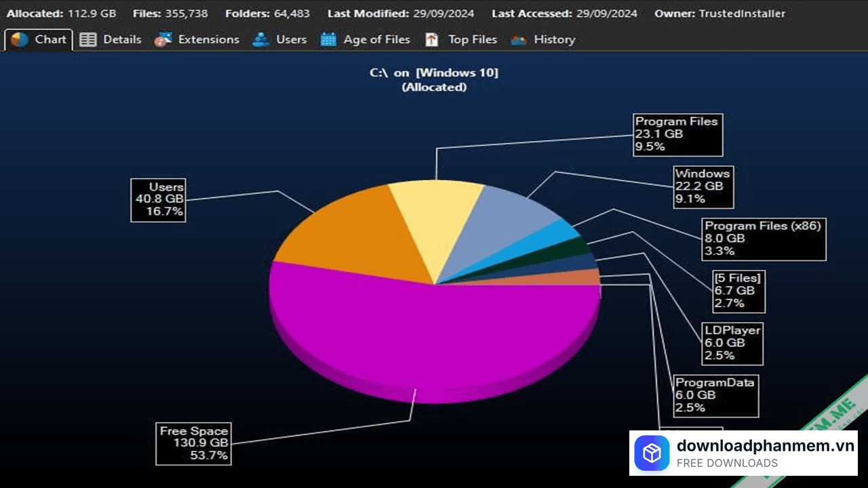Click the History tab icon
868x488 pixels.
coord(519,40)
